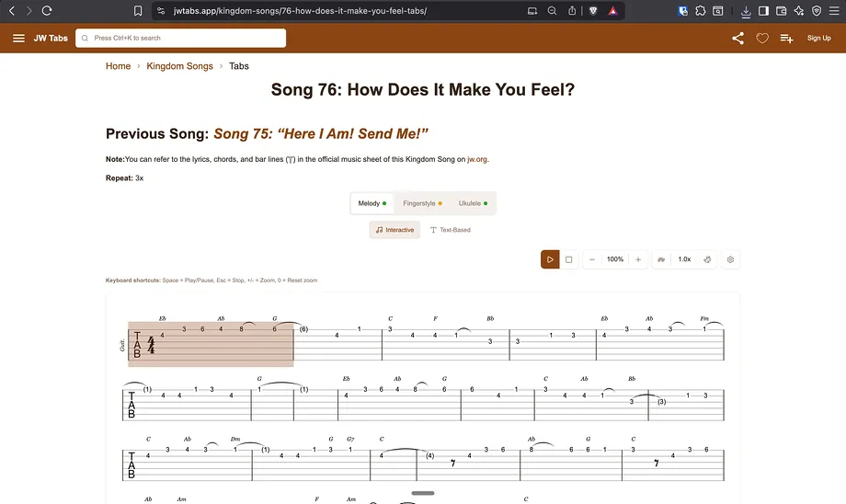Click the song title heading
The height and width of the screenshot is (504, 846).
click(423, 89)
